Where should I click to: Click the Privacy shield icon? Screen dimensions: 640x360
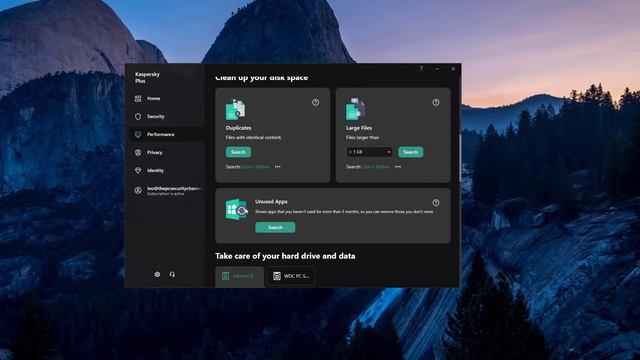138,152
